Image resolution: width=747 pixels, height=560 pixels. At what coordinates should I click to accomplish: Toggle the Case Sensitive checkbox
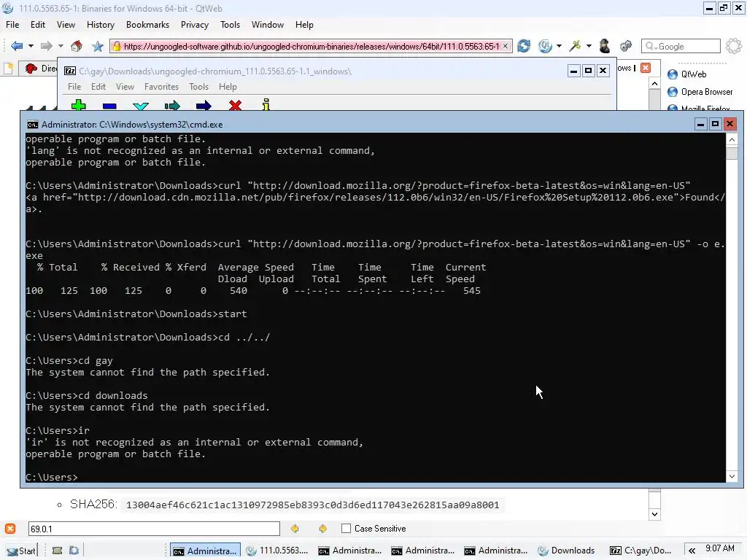347,529
